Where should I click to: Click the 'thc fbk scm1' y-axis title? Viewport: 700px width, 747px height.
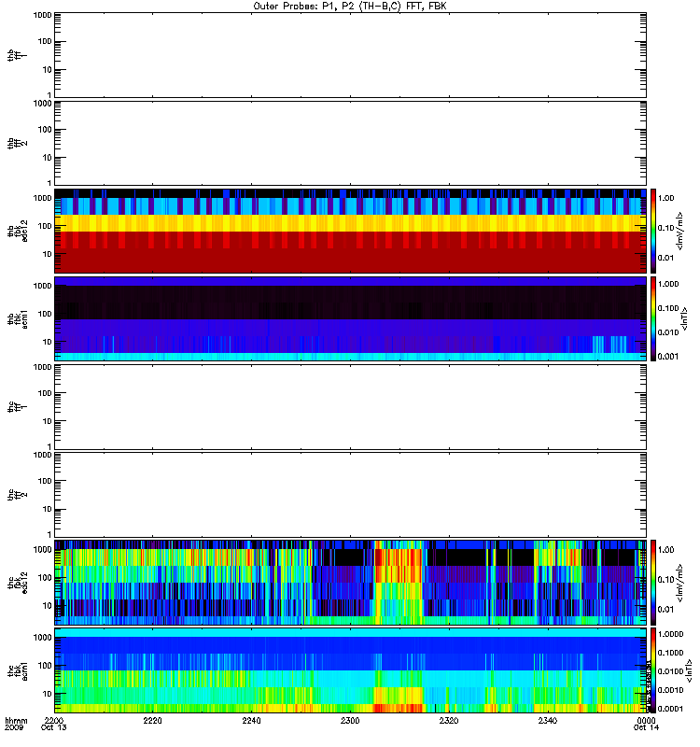point(17,670)
